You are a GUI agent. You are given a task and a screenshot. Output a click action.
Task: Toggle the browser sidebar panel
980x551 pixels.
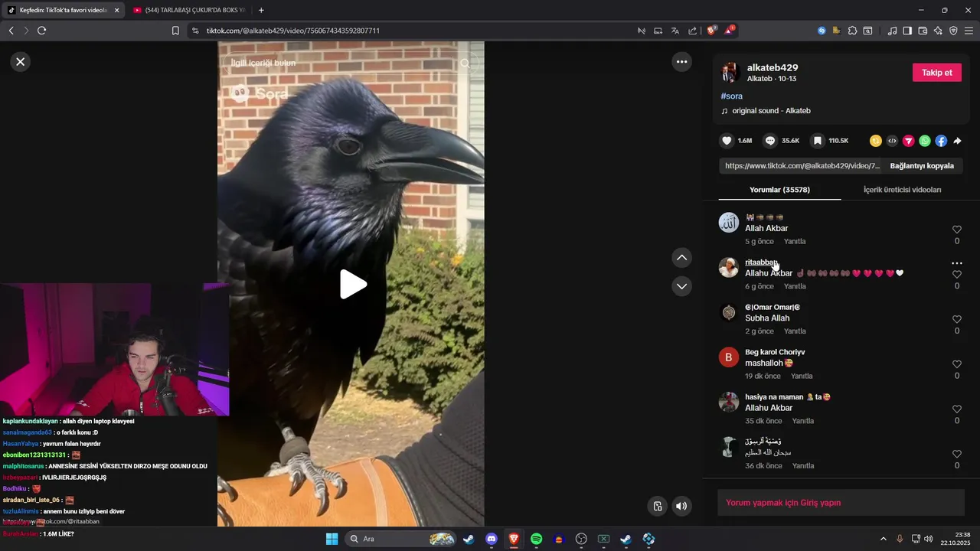[907, 31]
